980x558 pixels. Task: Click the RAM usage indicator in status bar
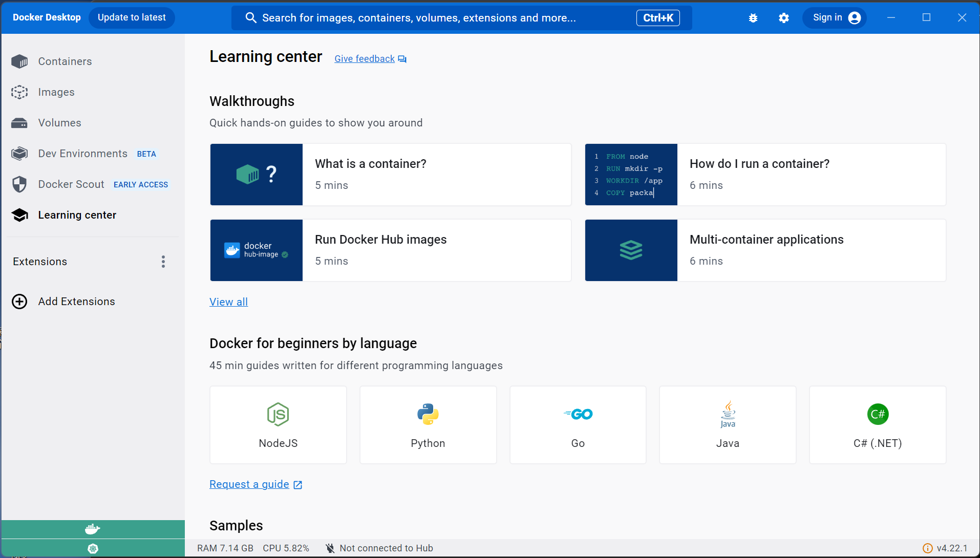point(225,548)
